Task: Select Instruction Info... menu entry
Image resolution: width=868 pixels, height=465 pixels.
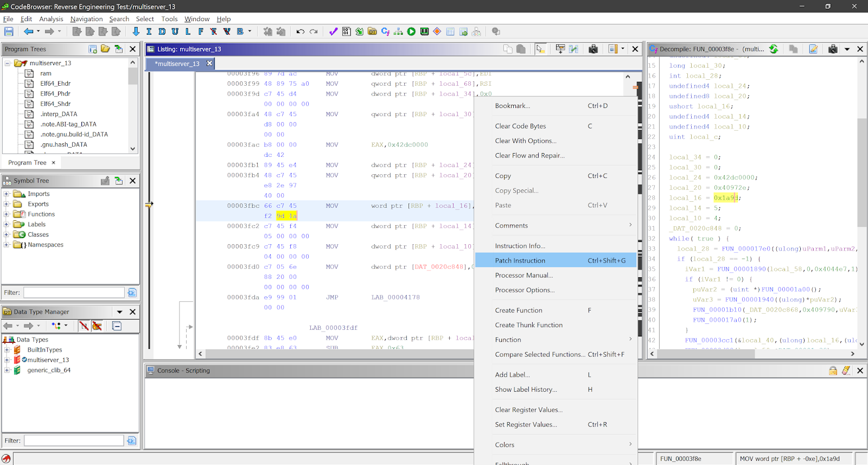Action: coord(556,246)
